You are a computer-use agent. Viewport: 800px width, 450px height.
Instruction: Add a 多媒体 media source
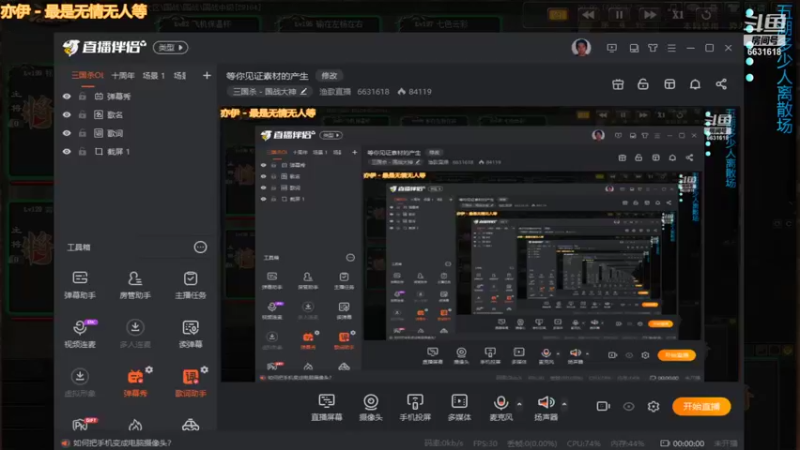(x=459, y=407)
